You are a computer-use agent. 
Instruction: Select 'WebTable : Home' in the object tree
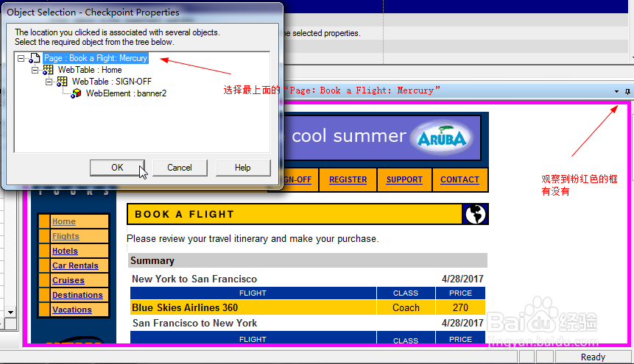coord(90,70)
